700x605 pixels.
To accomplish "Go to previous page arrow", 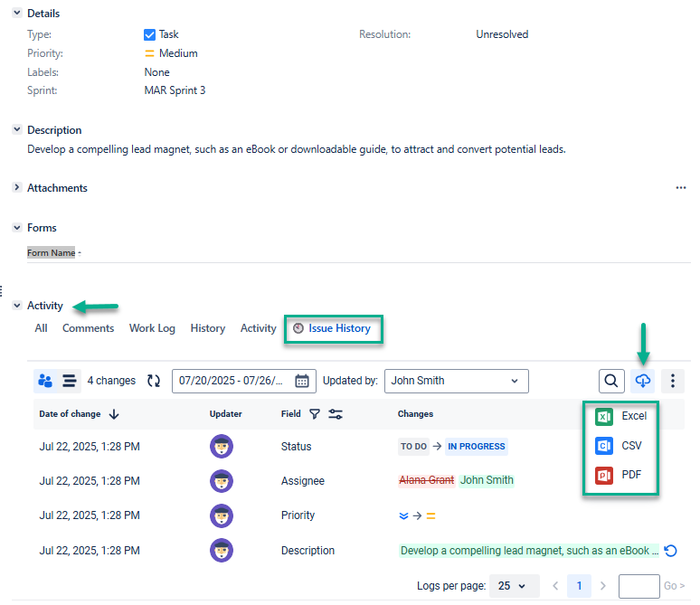I will pos(555,586).
